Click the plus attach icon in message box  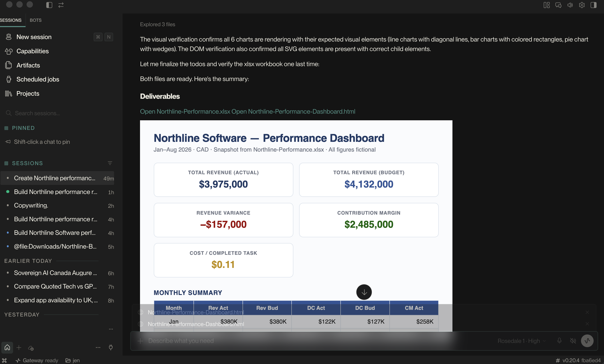[140, 341]
